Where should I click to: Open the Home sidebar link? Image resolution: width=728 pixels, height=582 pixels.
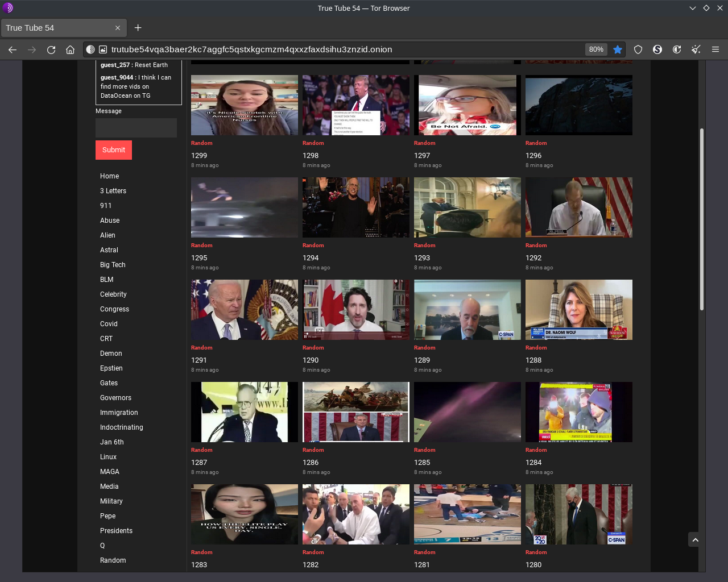(110, 176)
